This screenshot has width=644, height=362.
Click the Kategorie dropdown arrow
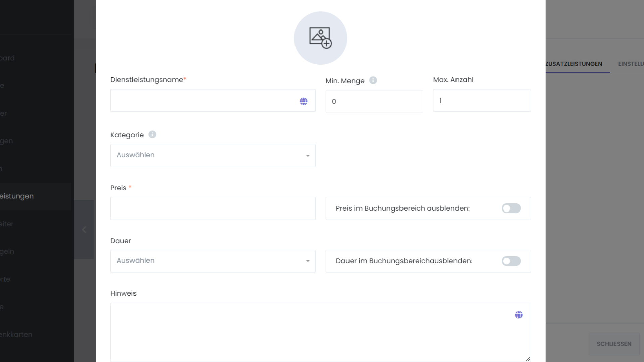(308, 156)
